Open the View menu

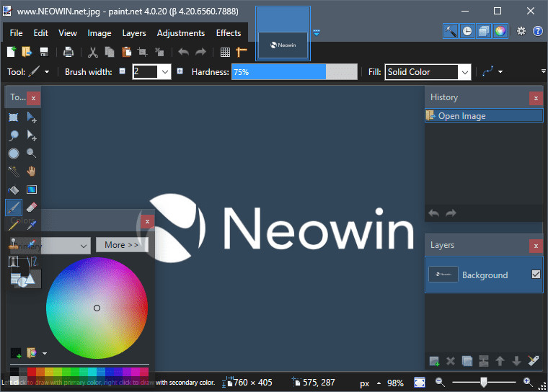pos(68,33)
